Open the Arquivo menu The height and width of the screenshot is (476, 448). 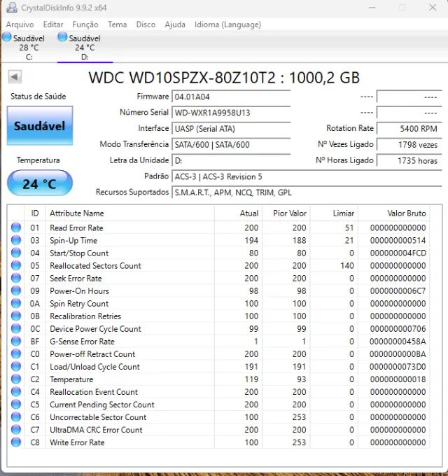point(20,24)
